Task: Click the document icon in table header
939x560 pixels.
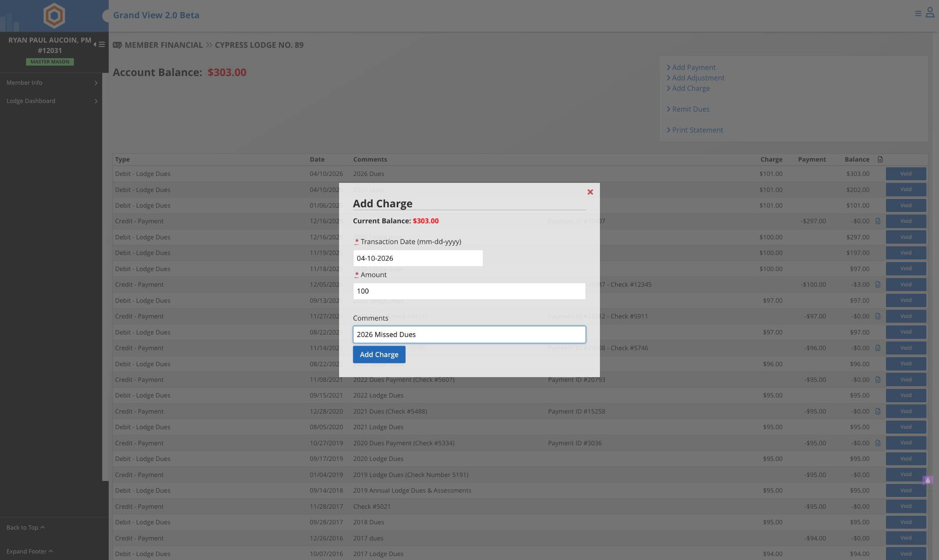Action: pos(880,159)
